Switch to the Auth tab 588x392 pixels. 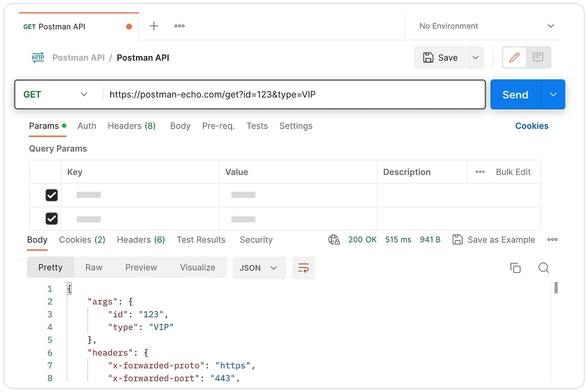tap(87, 126)
